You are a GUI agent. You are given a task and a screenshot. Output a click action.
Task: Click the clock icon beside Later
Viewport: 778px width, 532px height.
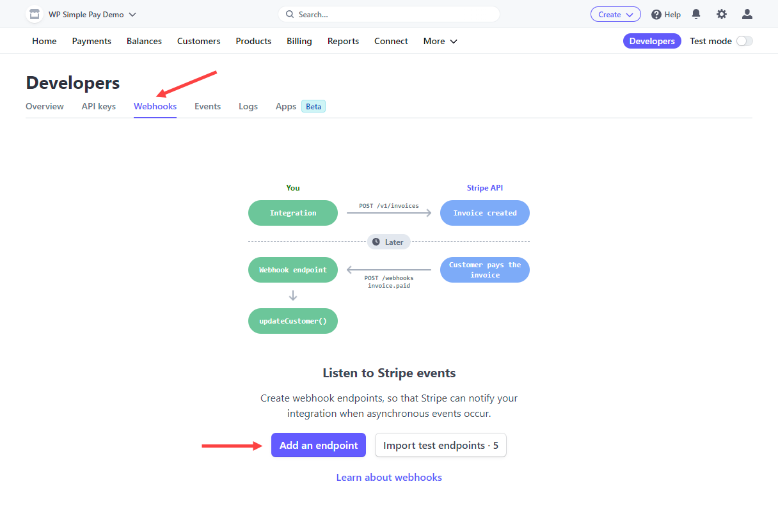376,242
